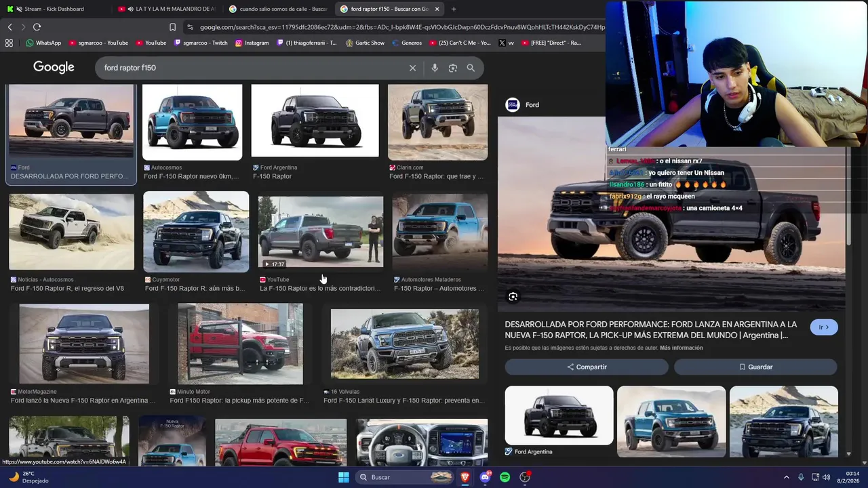Open the sgmarcoo - Twitch bookmark
The image size is (868, 488).
201,43
